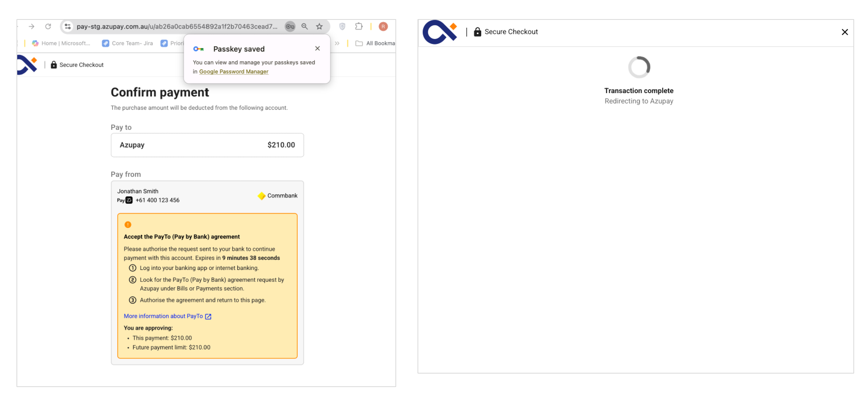
Task: Open the Priori Jira bookmark
Action: click(172, 43)
